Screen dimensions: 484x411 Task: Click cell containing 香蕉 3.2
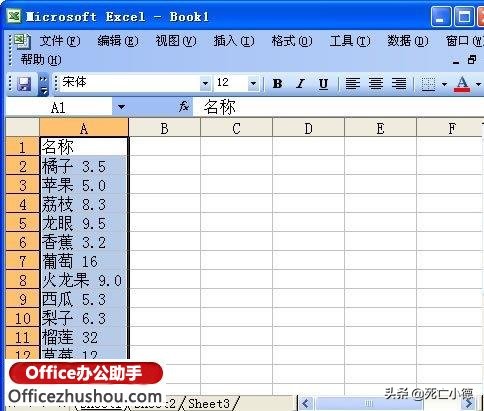[84, 242]
